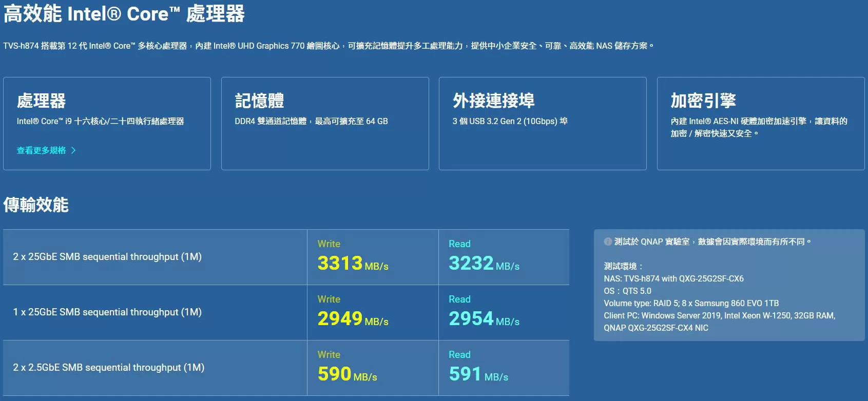Select the 2 x 25GbE SMB row label
868x401 pixels.
[x=107, y=257]
